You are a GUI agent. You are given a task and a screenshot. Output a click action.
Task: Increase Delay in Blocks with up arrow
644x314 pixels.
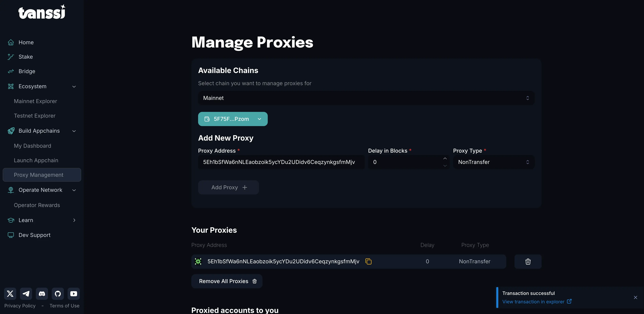pos(445,159)
